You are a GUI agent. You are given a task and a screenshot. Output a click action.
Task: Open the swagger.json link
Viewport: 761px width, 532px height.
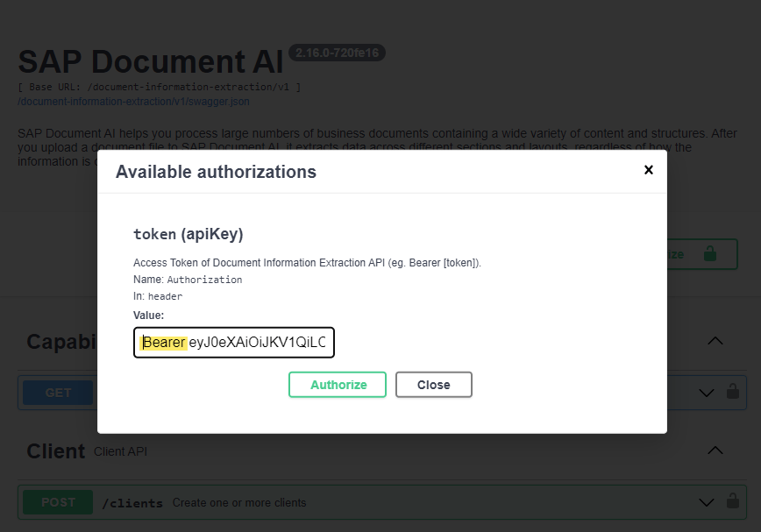coord(133,102)
